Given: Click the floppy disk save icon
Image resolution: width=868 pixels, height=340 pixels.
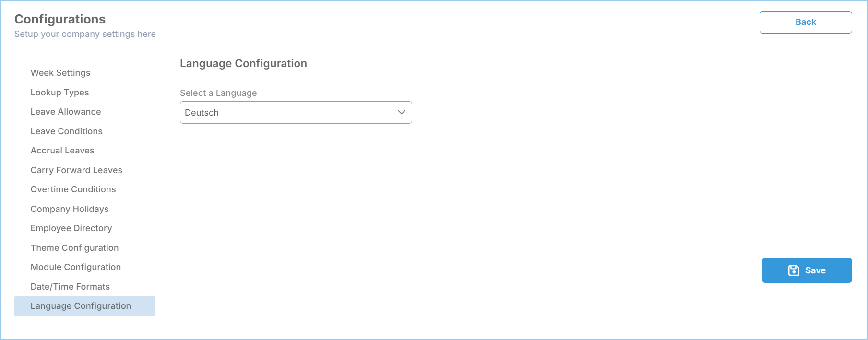Looking at the screenshot, I should click(x=794, y=270).
